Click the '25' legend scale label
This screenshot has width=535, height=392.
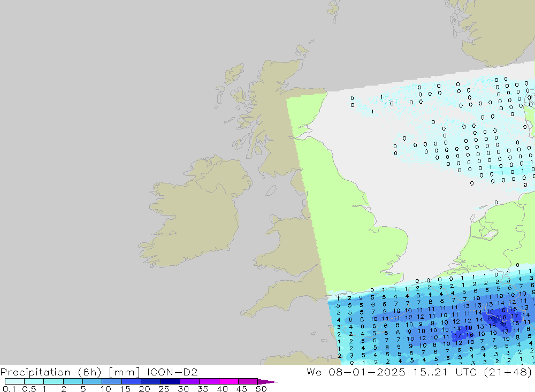tap(164, 389)
